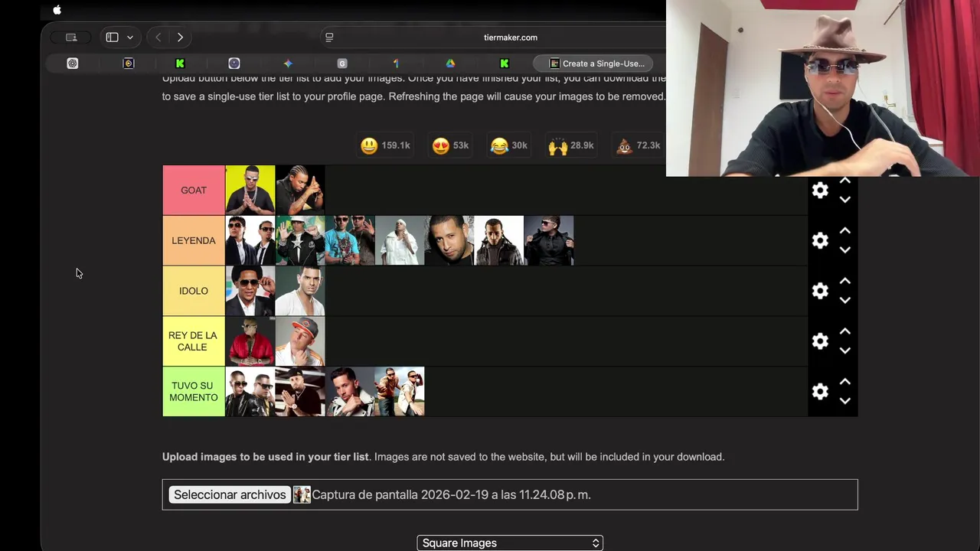Open the tab group picker icon

[71, 37]
